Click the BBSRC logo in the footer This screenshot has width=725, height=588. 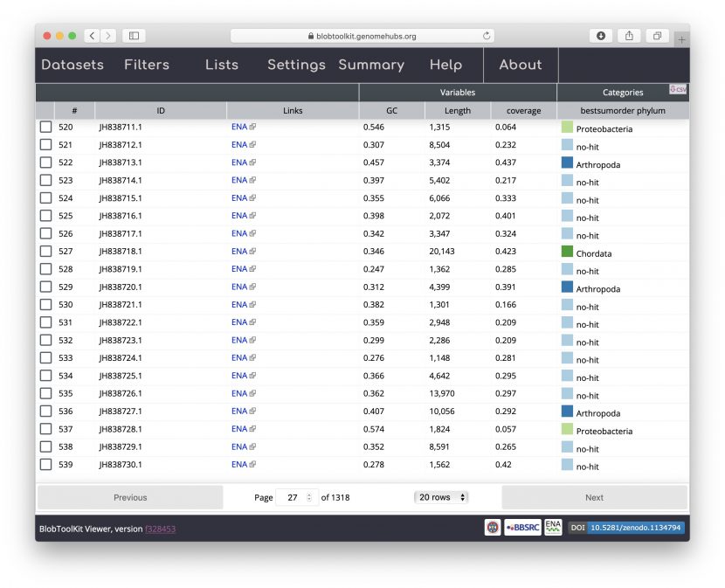tap(521, 528)
